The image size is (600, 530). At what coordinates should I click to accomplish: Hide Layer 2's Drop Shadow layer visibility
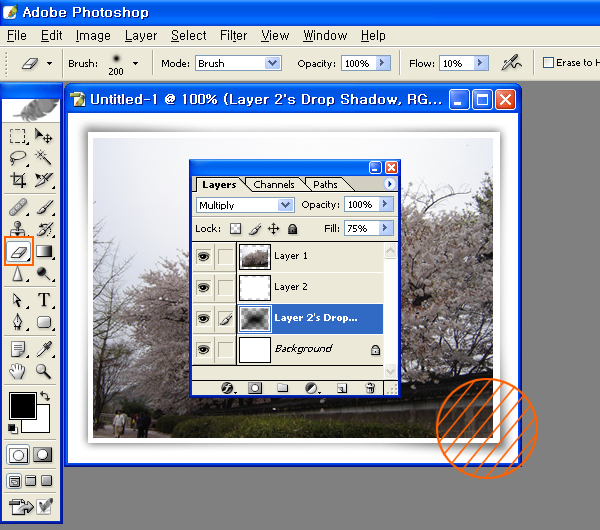[204, 318]
